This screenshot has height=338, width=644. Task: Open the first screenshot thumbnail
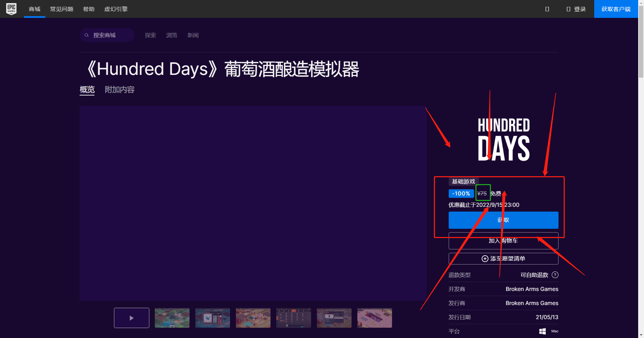click(x=172, y=318)
